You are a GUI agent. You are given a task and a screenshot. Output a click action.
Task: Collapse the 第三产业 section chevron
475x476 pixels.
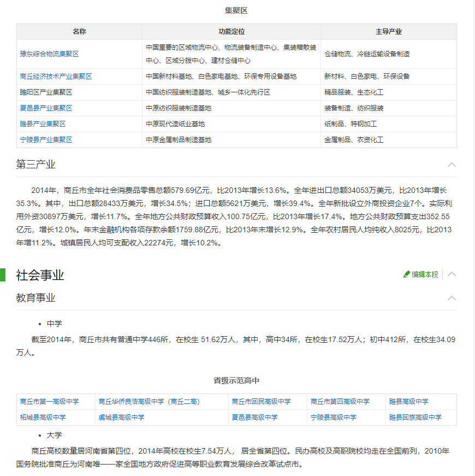click(452, 164)
